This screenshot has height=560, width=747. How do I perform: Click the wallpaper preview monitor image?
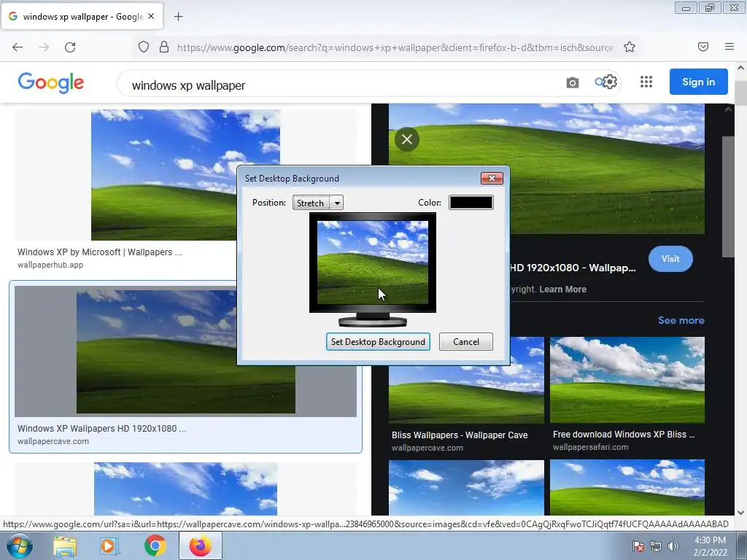click(373, 262)
